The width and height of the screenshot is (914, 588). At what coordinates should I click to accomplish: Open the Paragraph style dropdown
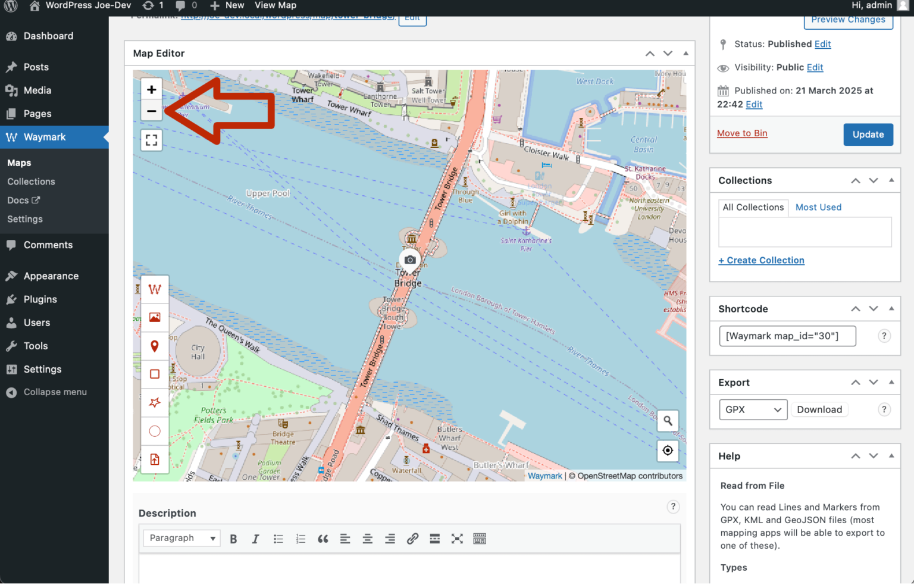(181, 537)
